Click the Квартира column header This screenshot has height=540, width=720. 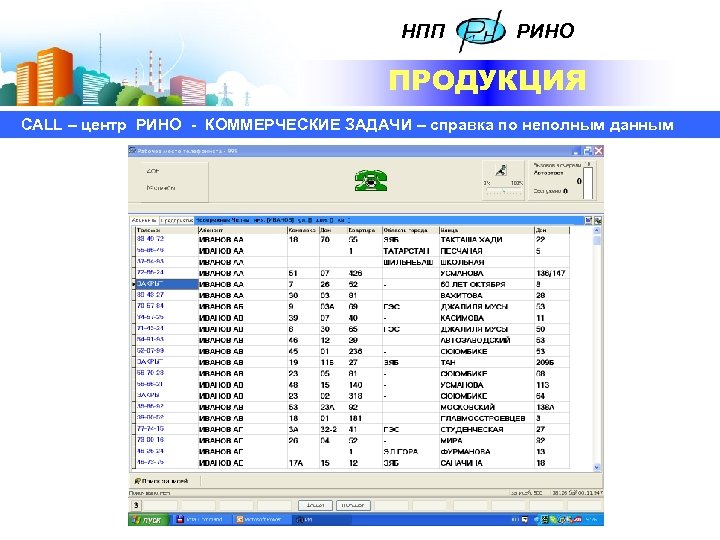[364, 230]
